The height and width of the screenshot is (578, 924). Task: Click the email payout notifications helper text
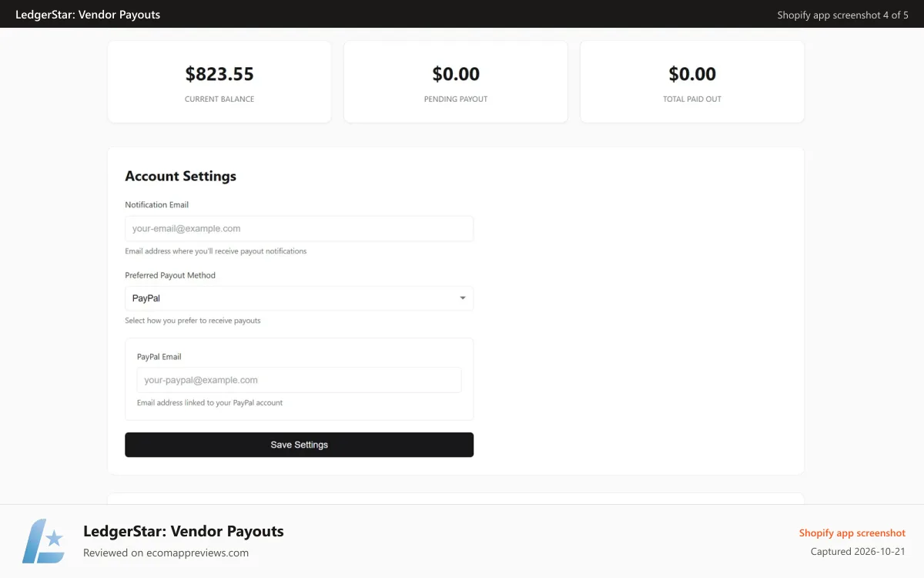[216, 251]
